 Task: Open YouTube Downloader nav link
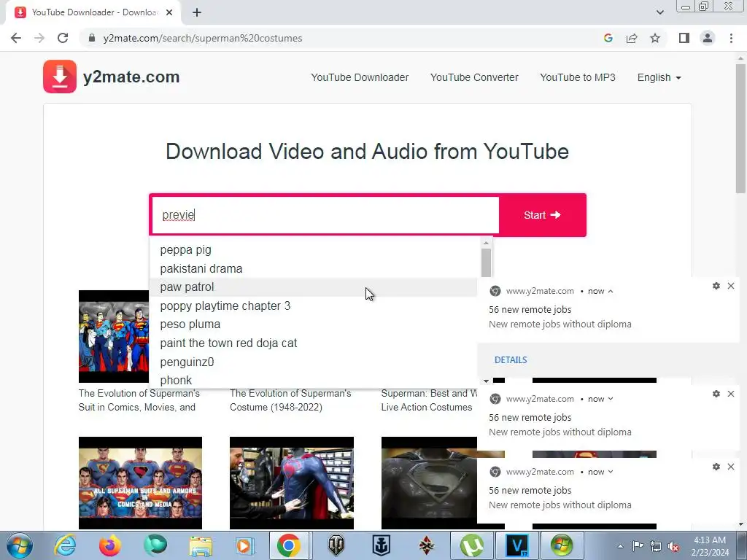point(360,77)
